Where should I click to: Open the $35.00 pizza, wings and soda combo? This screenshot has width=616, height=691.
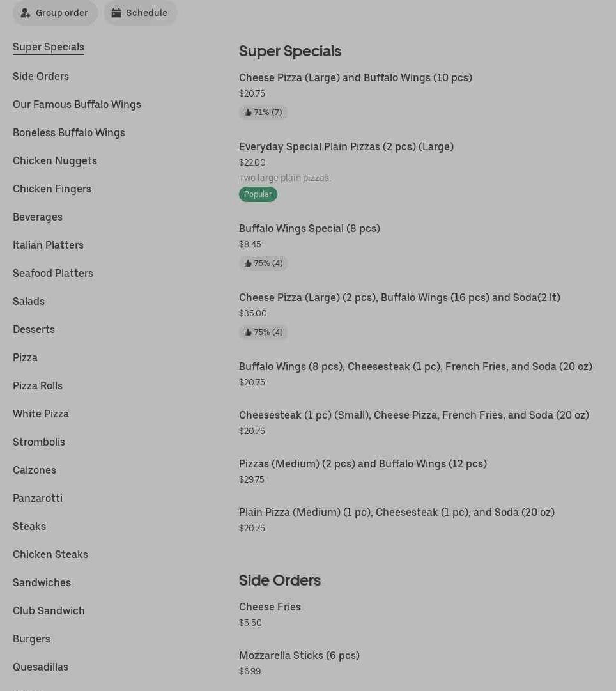[399, 297]
